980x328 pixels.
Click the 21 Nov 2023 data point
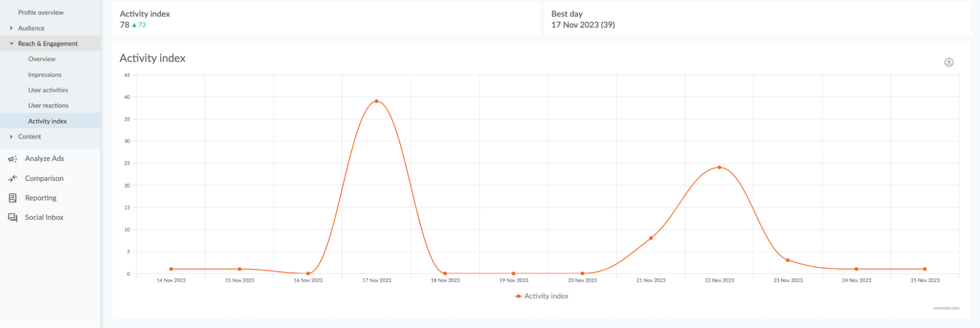pos(651,238)
